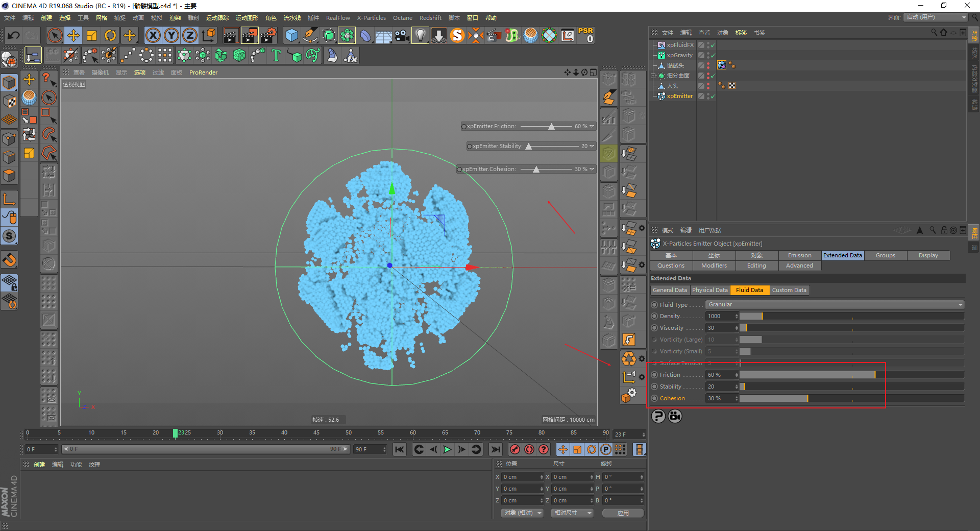
Task: Render to Picture Viewer
Action: point(250,35)
